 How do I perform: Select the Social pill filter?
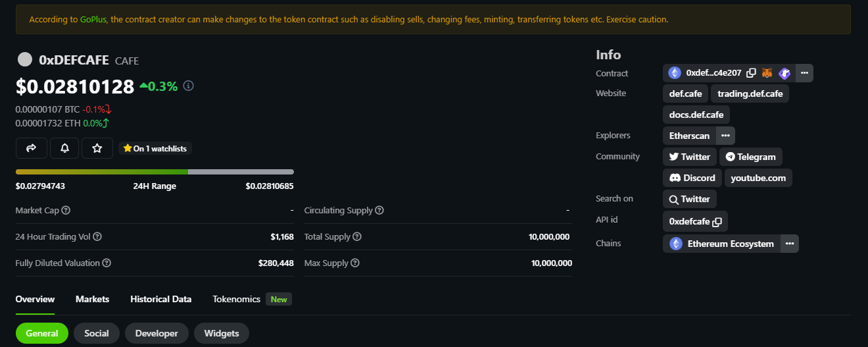pos(97,333)
